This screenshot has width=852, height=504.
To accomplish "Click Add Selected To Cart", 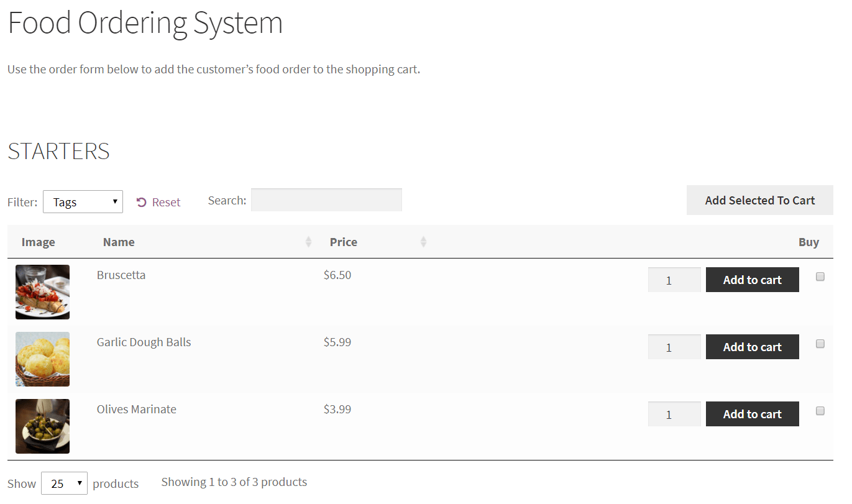I will [759, 200].
